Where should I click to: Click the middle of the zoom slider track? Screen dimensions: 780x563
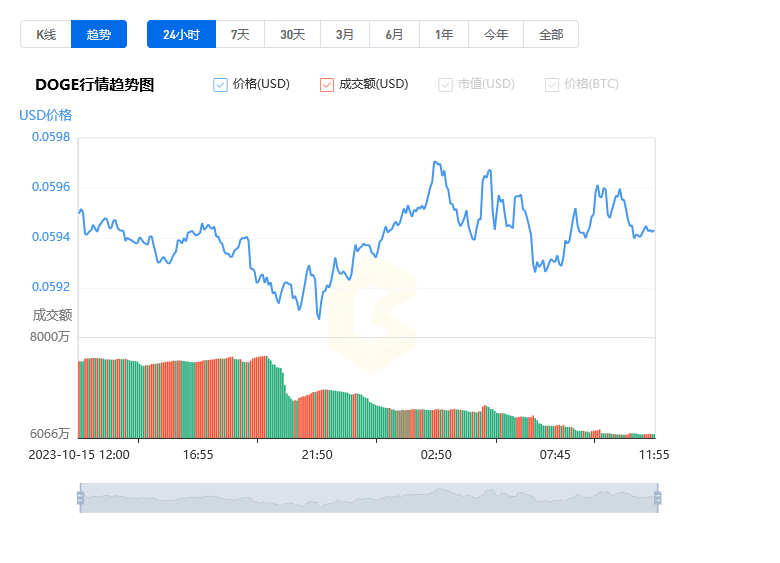368,498
